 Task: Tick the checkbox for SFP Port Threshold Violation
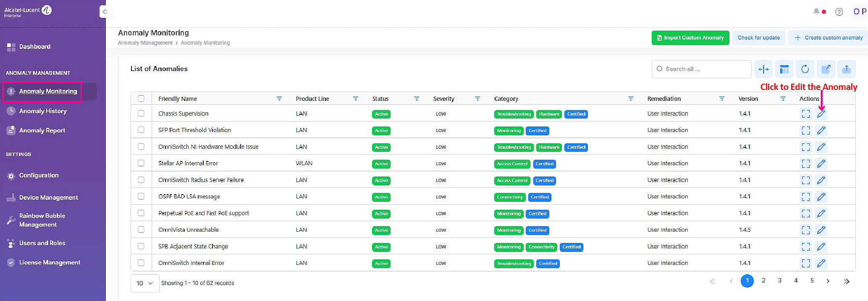point(141,130)
